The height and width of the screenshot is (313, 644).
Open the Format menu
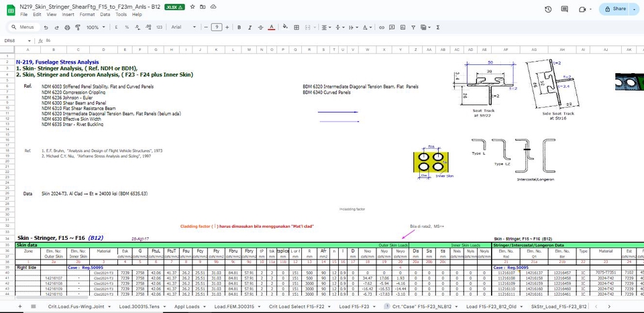click(x=87, y=14)
